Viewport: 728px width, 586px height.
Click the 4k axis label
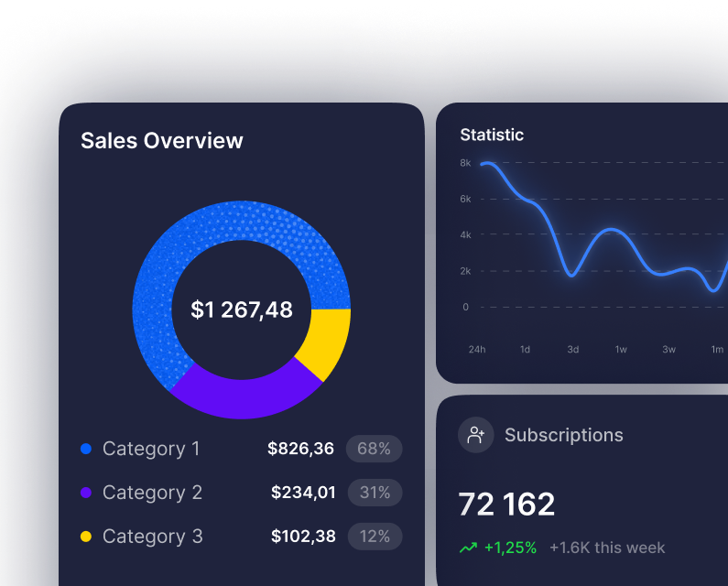tap(465, 235)
